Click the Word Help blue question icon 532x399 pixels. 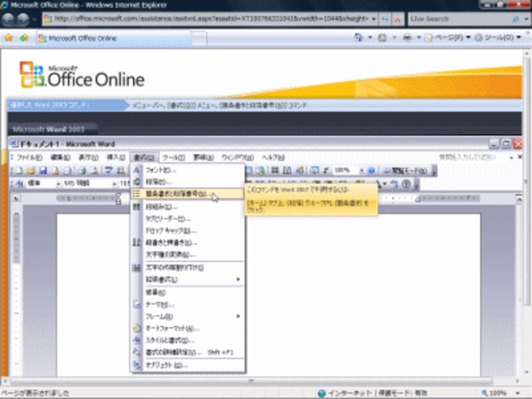pos(372,170)
